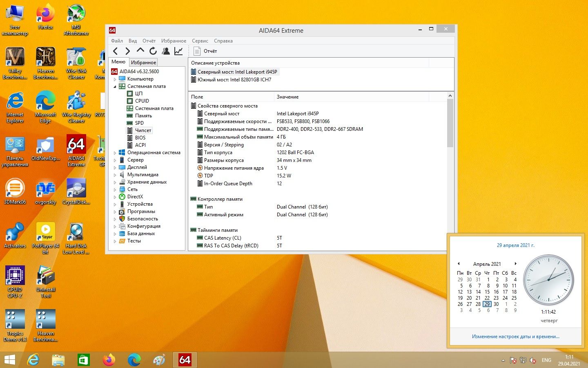
Task: Open the user profile icon in toolbar
Action: (x=166, y=51)
